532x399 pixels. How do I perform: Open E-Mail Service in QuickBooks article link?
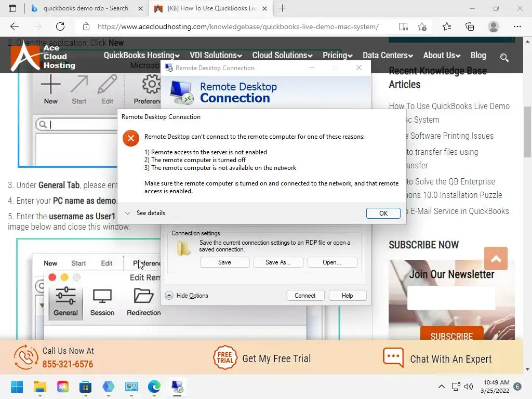coord(457,211)
